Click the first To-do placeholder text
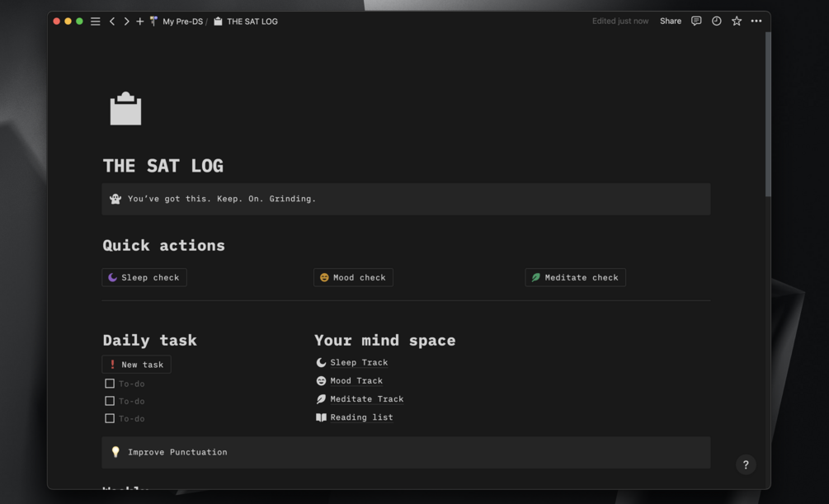 [132, 384]
